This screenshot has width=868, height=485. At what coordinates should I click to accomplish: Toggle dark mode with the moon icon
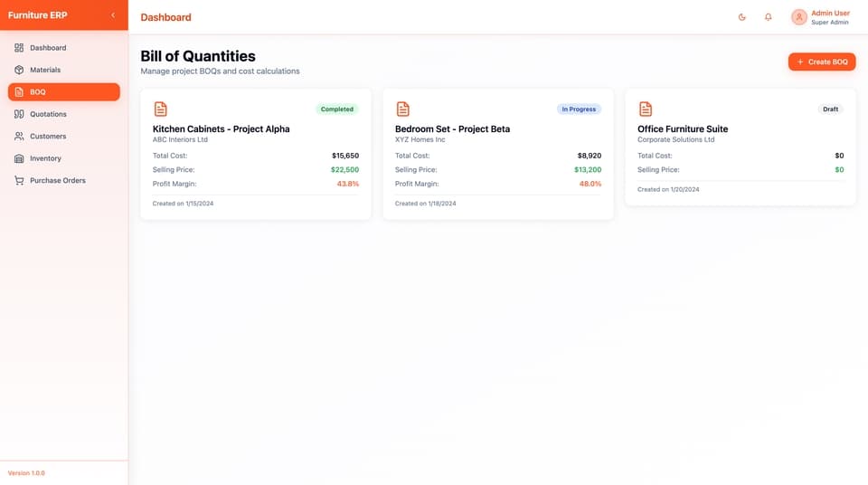[741, 17]
